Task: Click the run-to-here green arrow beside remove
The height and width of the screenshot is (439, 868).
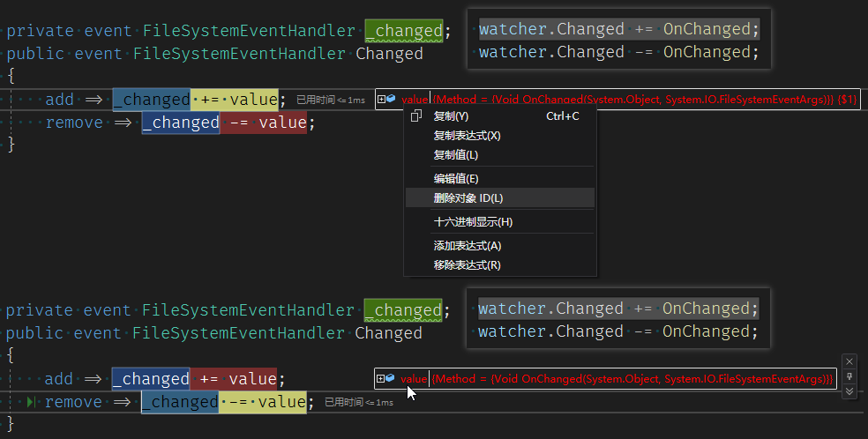Action: click(32, 402)
